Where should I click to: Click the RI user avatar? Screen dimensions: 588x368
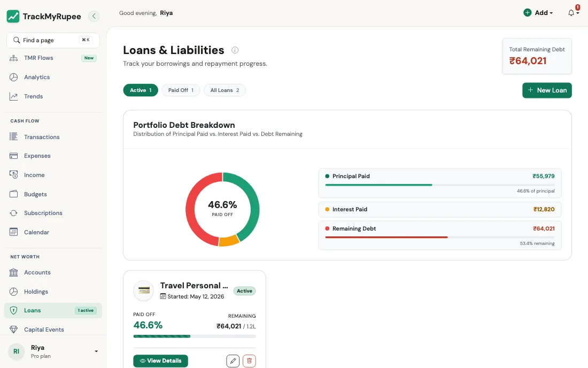click(x=16, y=351)
